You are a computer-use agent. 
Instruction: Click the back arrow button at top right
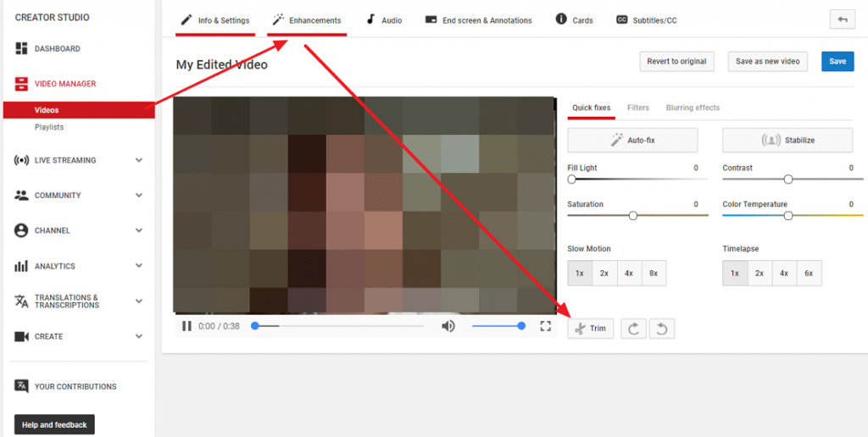point(842,19)
